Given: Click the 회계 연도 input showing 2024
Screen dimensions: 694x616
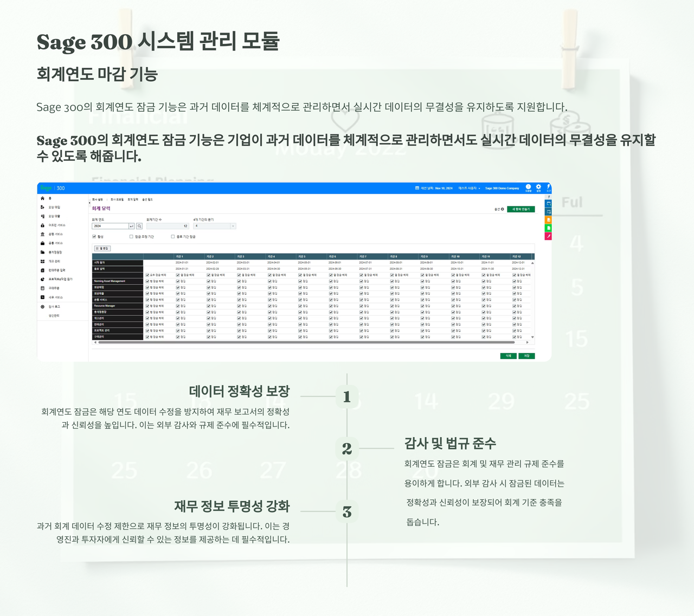Looking at the screenshot, I should coord(111,226).
